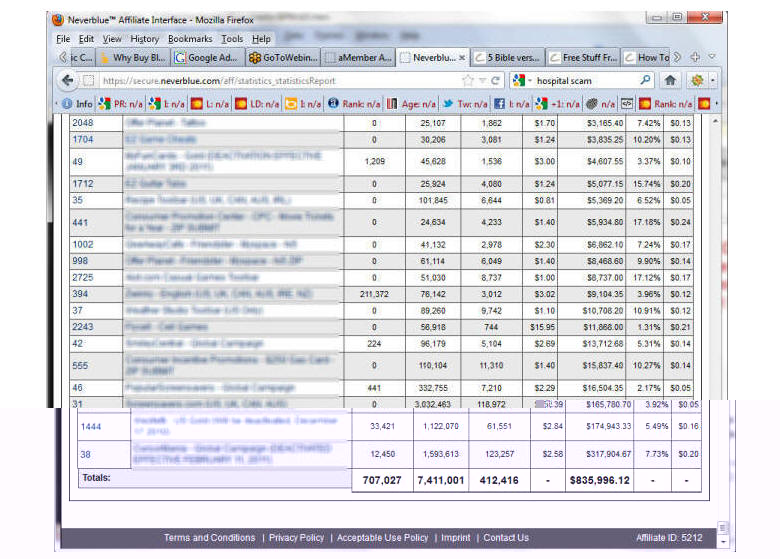The width and height of the screenshot is (780, 559).
Task: Open the Bookmarks menu
Action: (192, 38)
